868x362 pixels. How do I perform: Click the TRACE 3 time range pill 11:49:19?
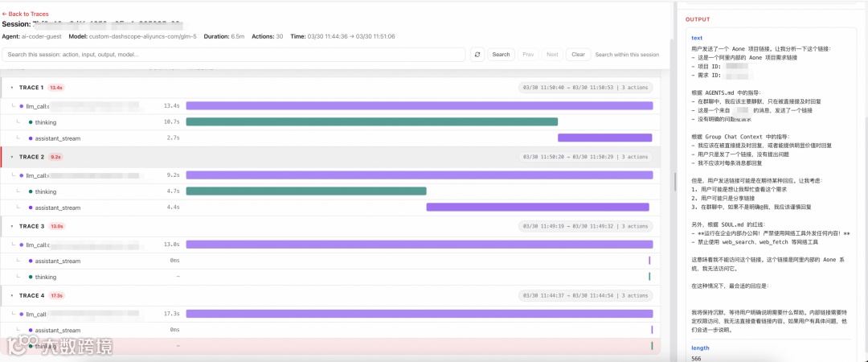(586, 226)
